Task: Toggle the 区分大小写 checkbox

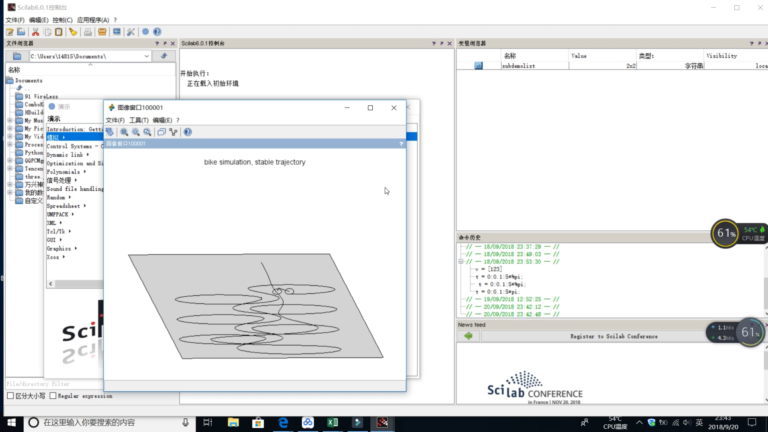Action: pos(10,396)
